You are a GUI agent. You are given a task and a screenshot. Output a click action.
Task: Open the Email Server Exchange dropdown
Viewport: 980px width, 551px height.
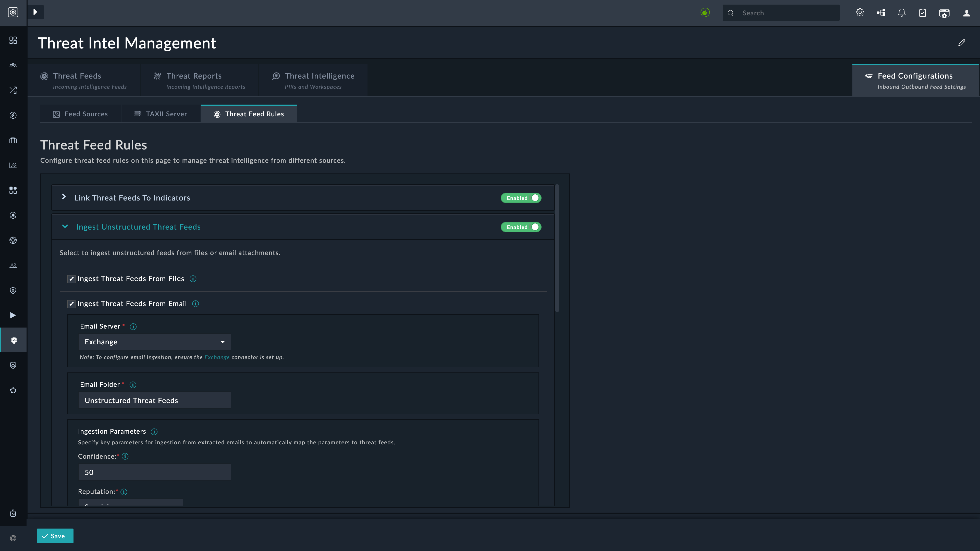coord(154,342)
